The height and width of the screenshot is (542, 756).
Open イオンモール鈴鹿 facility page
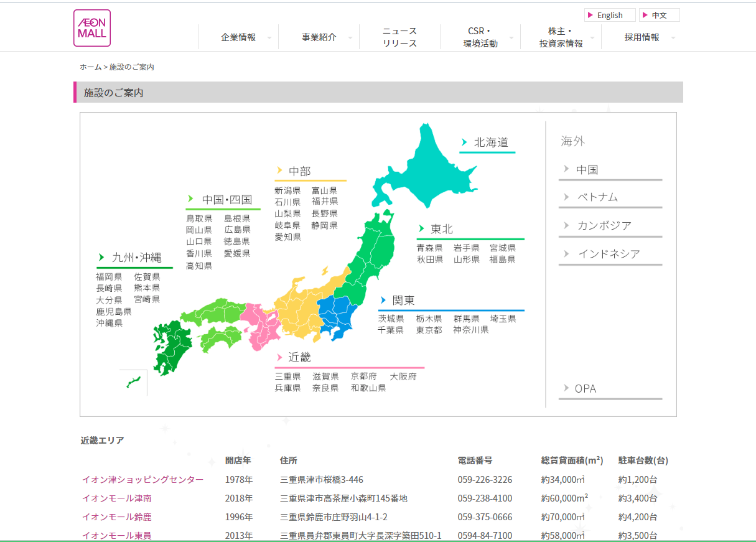116,517
